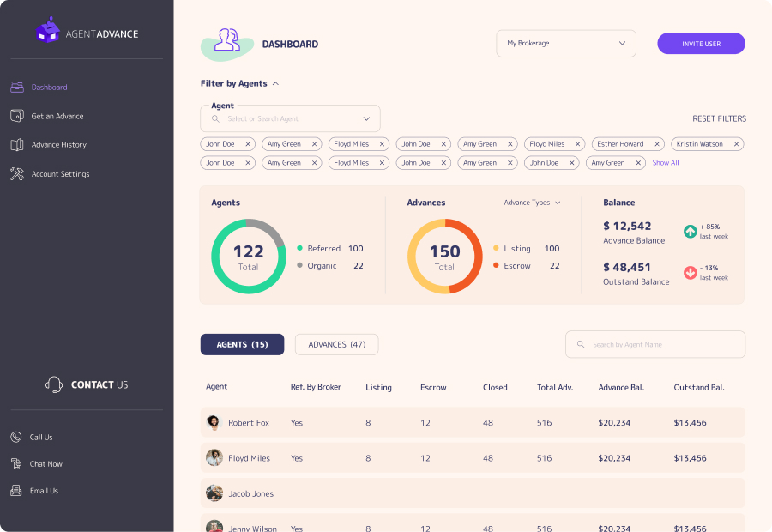The width and height of the screenshot is (772, 532).
Task: Click the yellow Listing legend dot
Action: [496, 248]
